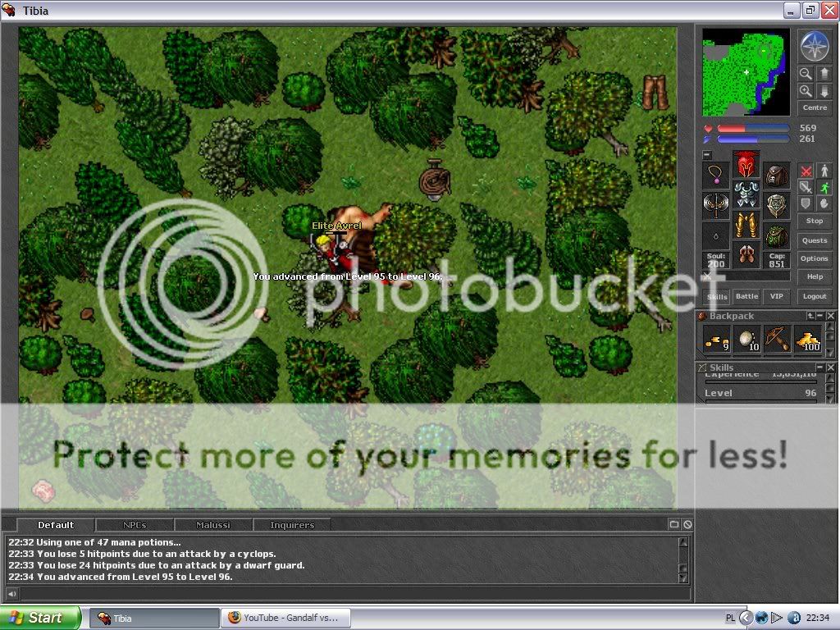Switch to the NPCs chat tab
Screen dimensions: 840x630
[x=135, y=525]
